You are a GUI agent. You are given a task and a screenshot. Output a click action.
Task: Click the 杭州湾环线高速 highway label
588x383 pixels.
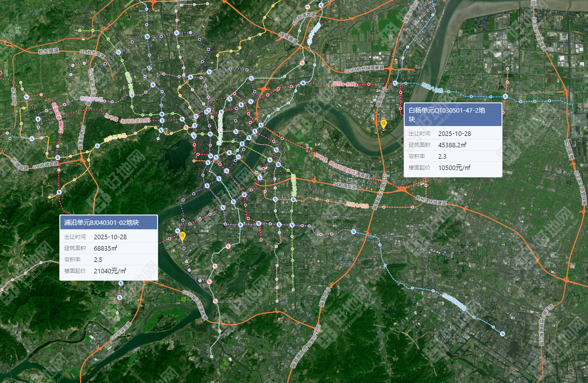[431, 201]
